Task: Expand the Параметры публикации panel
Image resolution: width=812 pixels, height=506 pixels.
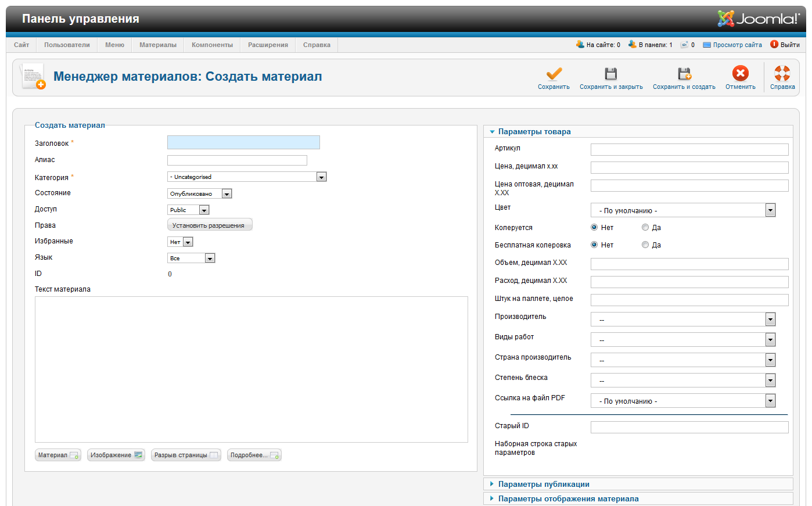Action: tap(638, 484)
